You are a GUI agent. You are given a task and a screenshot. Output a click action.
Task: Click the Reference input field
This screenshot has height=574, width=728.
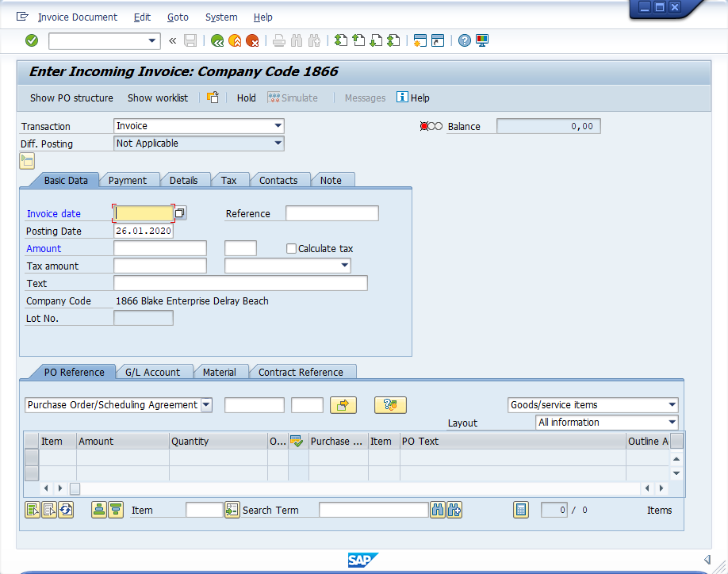pyautogui.click(x=331, y=213)
